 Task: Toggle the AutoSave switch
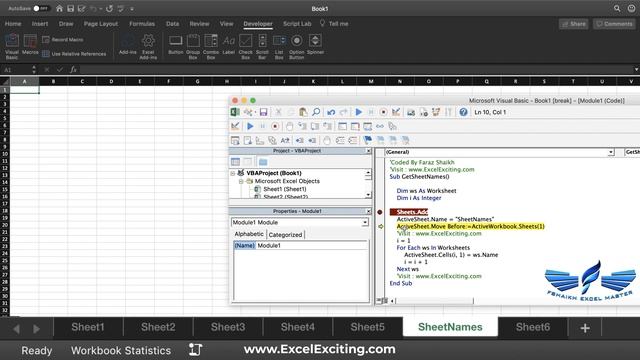tap(41, 9)
